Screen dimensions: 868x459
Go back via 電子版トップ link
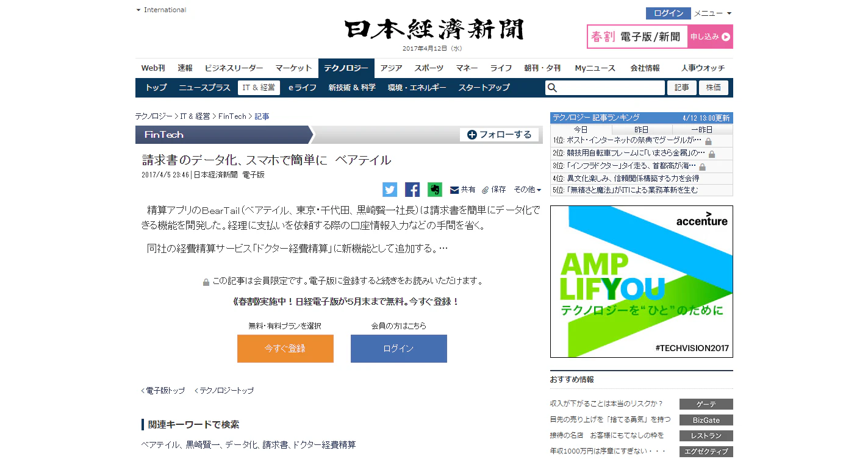click(x=163, y=391)
